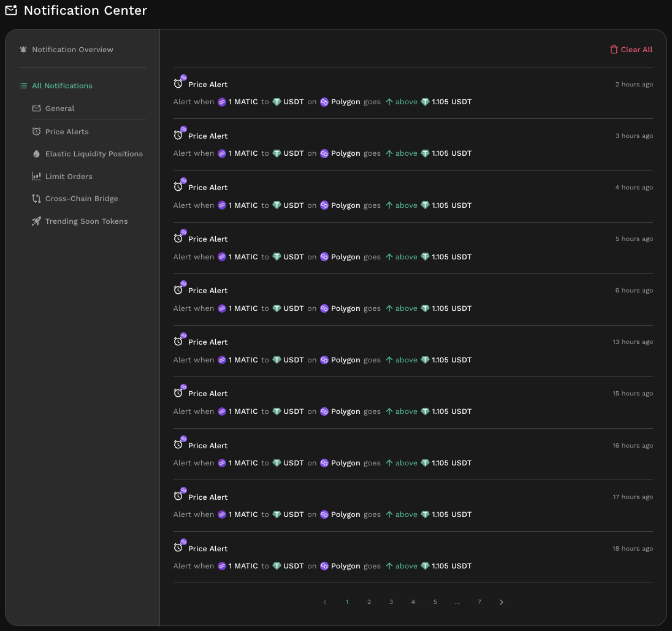Open page 2 of notifications
Screen dimensions: 672x631
point(369,602)
